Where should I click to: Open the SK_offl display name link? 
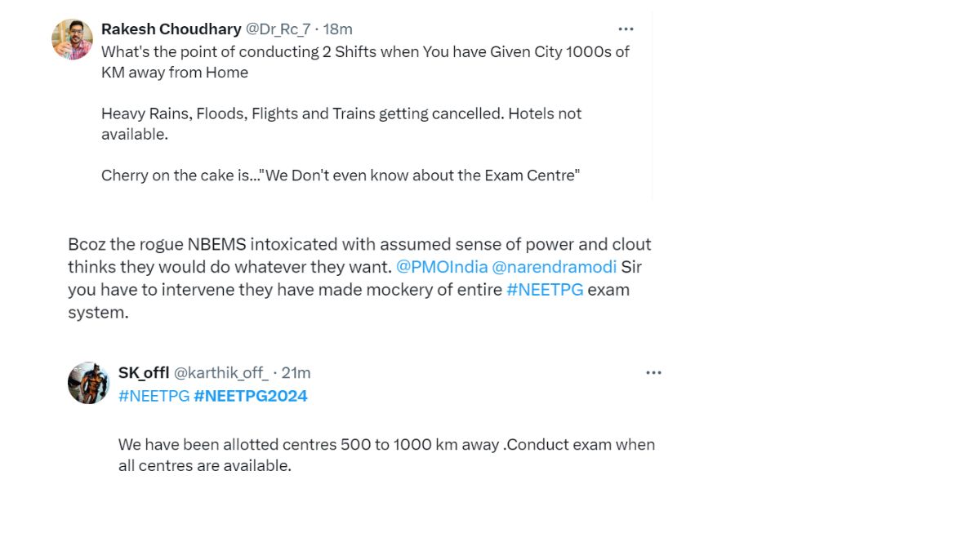tap(144, 373)
